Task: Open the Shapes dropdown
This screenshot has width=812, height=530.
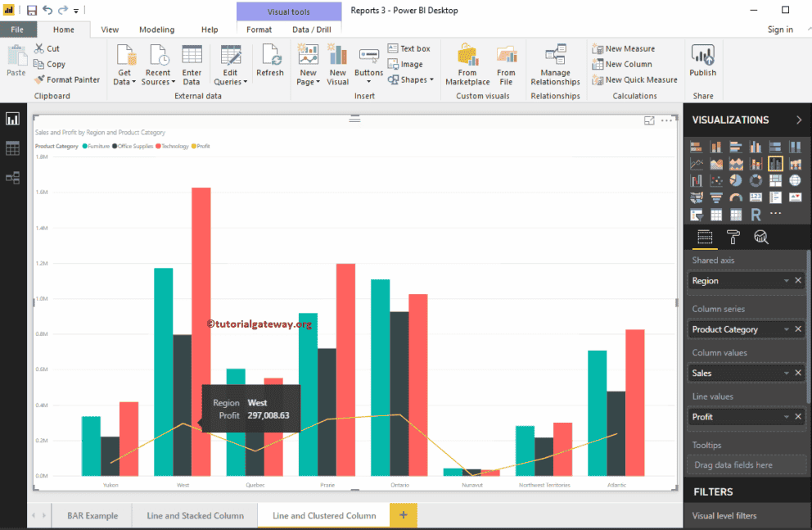Action: 411,79
